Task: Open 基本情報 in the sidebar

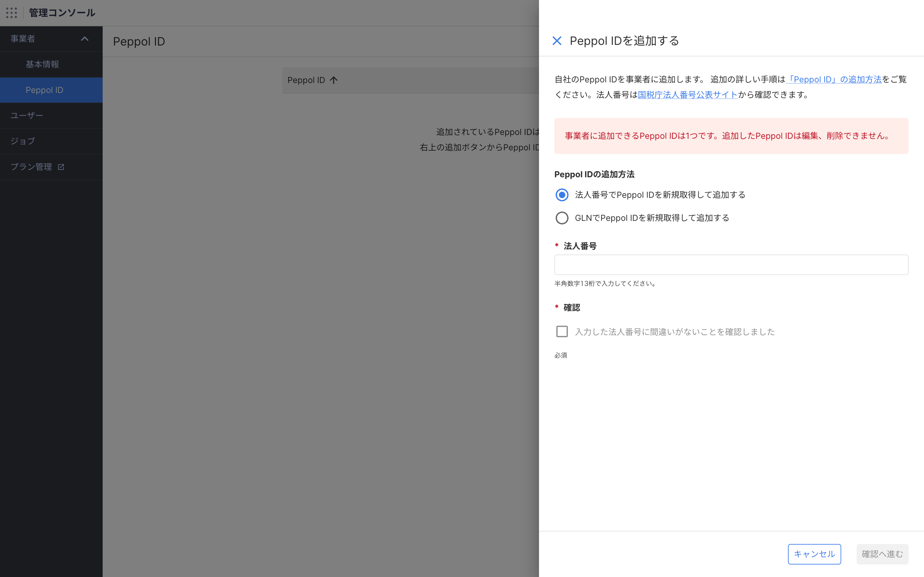Action: [x=42, y=64]
